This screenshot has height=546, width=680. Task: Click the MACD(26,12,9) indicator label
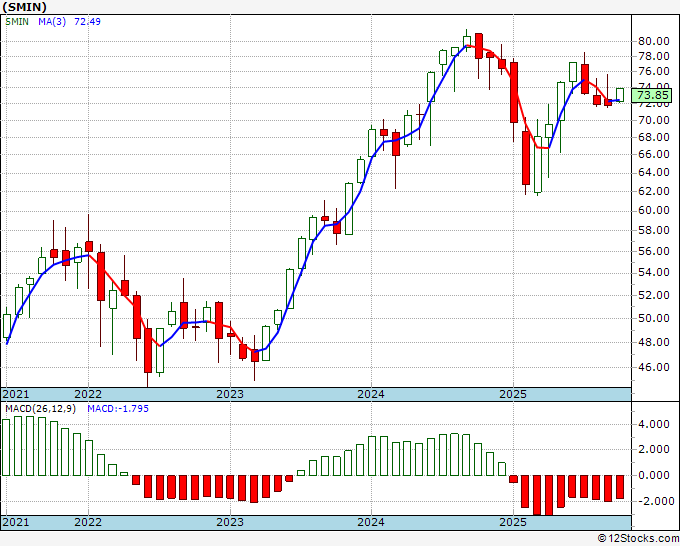(x=40, y=409)
